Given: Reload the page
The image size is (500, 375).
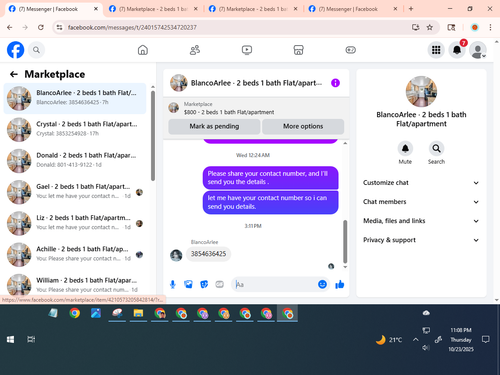Looking at the screenshot, I should click(41, 27).
